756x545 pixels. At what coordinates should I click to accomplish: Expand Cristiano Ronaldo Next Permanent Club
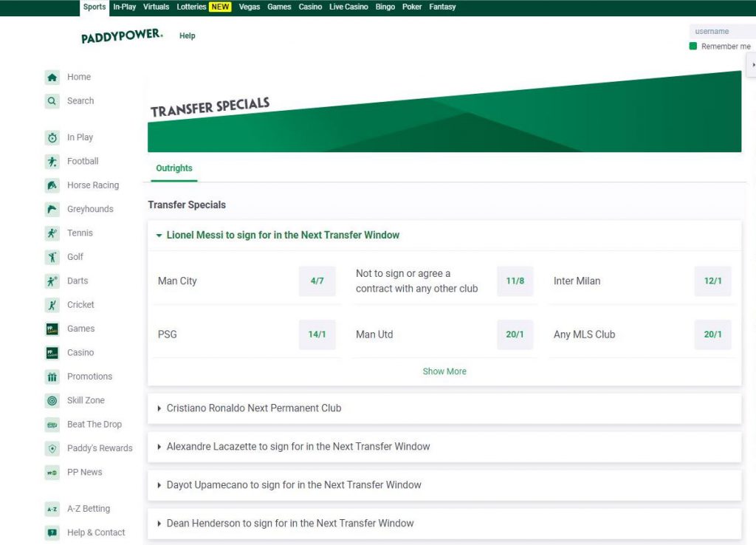click(444, 408)
